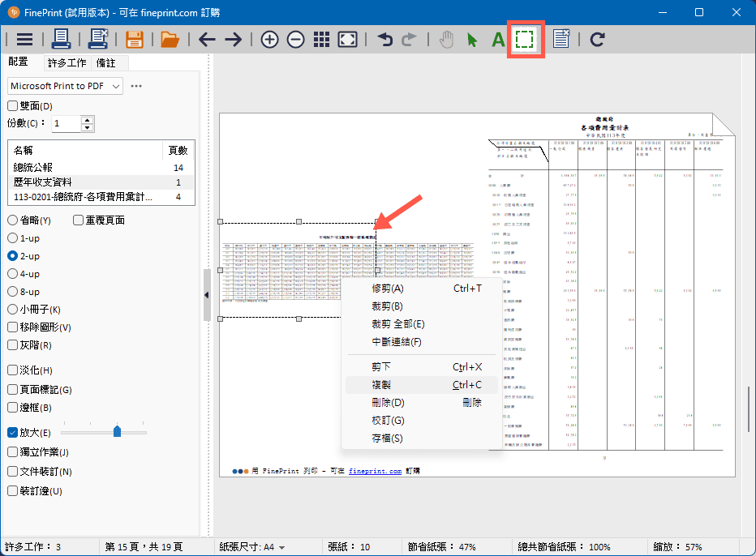The width and height of the screenshot is (756, 556).
Task: Click the 放大 magnification slider handle
Action: (117, 431)
